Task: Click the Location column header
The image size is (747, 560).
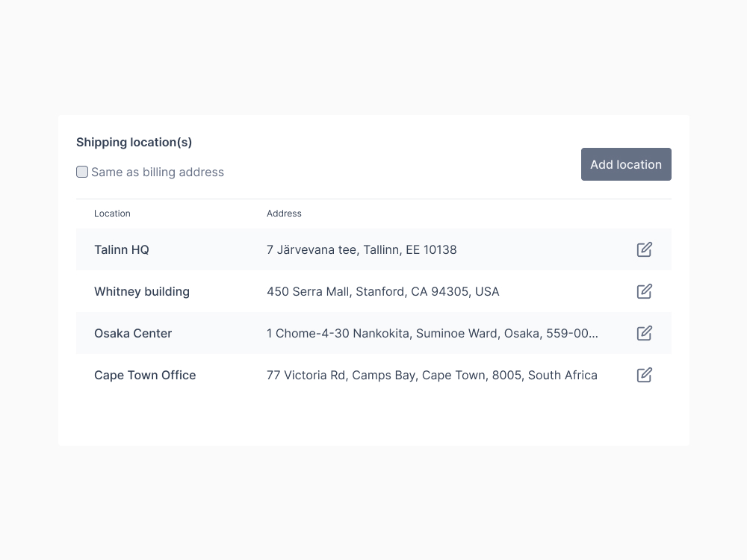Action: coord(112,214)
